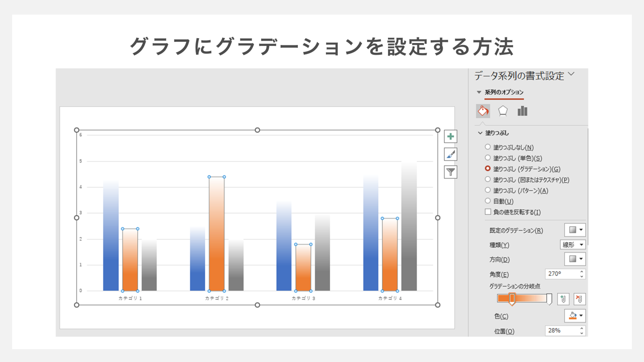Click the Chart Elements plus button
Image resolution: width=644 pixels, height=362 pixels.
coord(450,136)
